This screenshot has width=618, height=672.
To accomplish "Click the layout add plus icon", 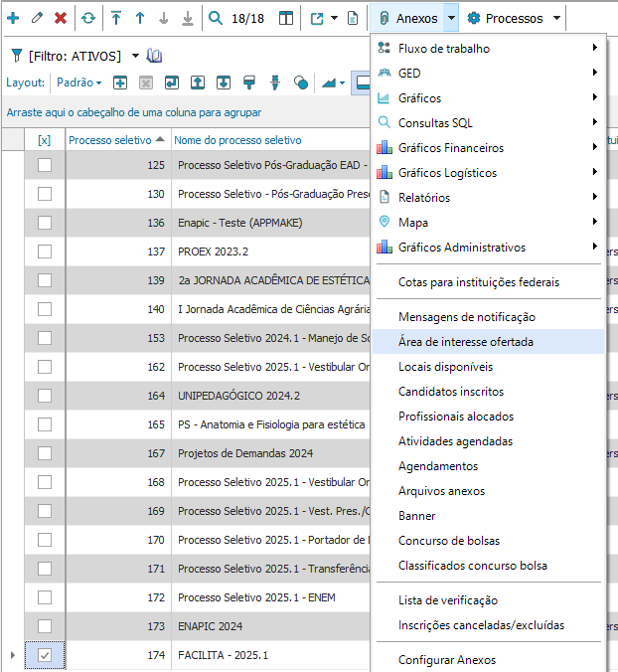I will [x=120, y=83].
